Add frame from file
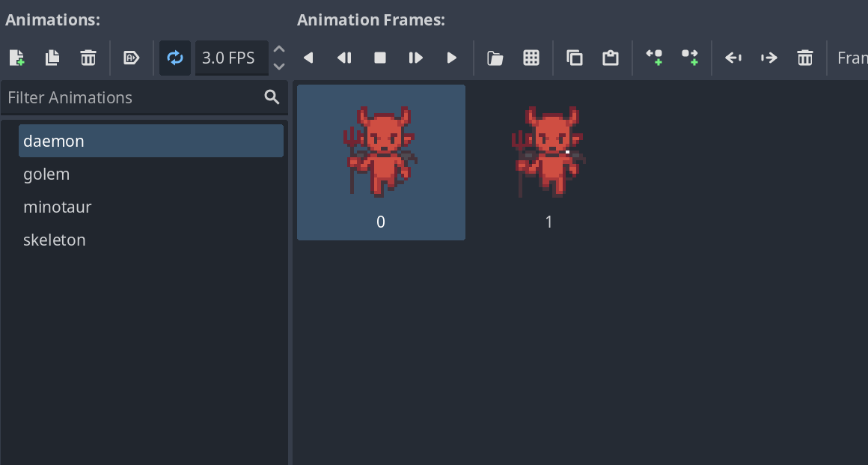 tap(495, 58)
